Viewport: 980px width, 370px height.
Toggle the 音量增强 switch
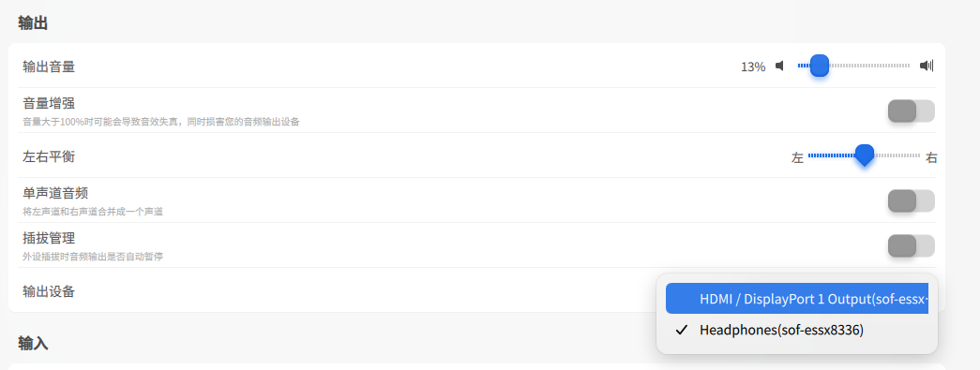(x=912, y=111)
